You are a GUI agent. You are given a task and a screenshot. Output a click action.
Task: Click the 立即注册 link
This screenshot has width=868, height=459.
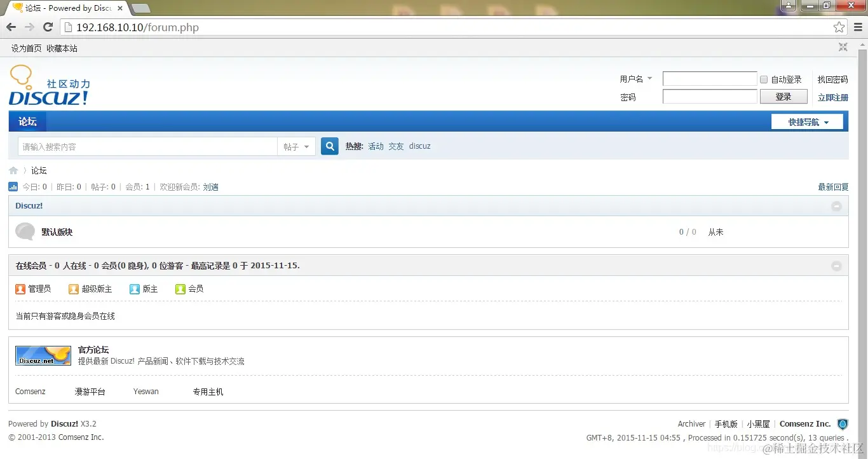833,97
